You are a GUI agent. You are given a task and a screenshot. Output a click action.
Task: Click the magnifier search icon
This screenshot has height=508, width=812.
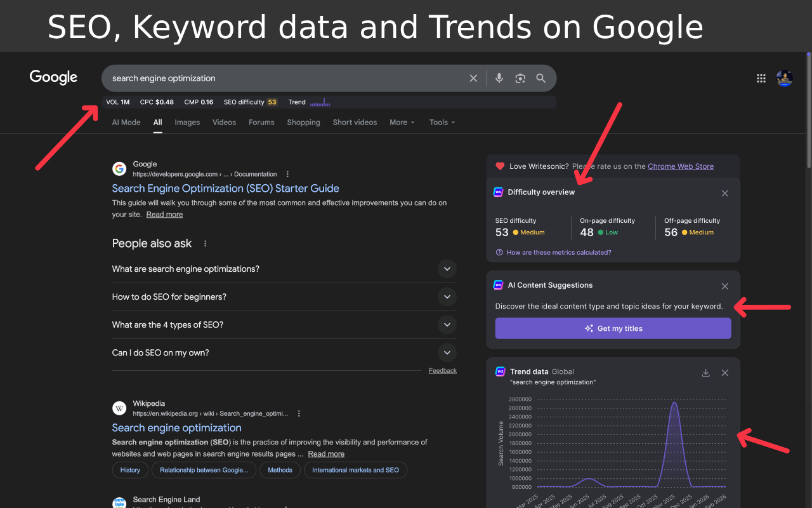click(x=540, y=78)
